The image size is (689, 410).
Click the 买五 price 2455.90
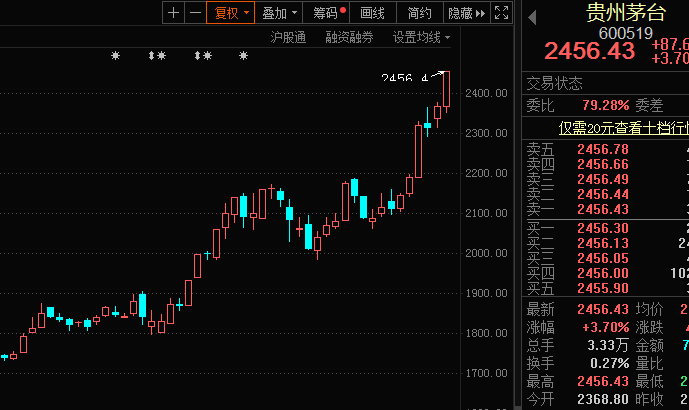pyautogui.click(x=603, y=288)
